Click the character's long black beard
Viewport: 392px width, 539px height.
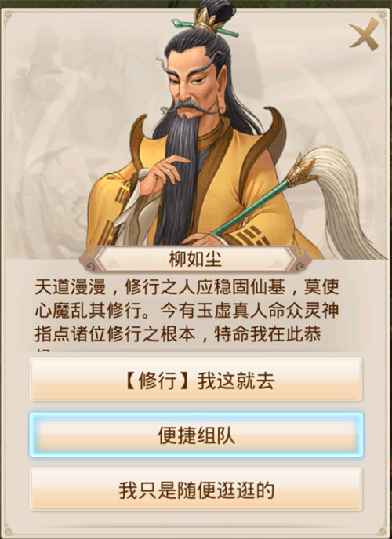(x=180, y=179)
